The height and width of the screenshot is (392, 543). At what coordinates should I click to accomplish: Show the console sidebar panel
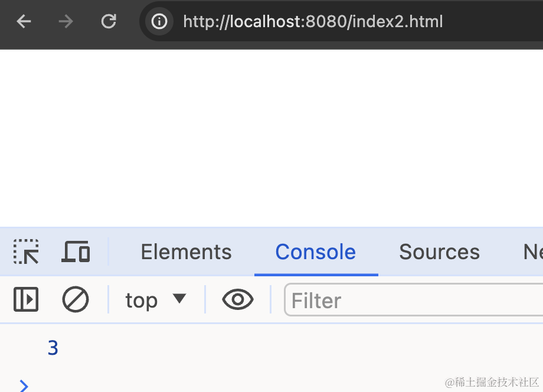coord(26,299)
